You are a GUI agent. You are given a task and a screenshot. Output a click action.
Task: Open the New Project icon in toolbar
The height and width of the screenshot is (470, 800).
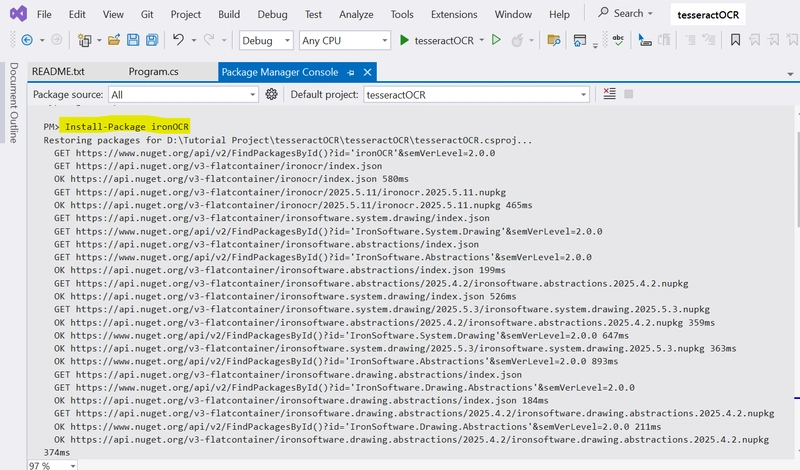point(85,40)
